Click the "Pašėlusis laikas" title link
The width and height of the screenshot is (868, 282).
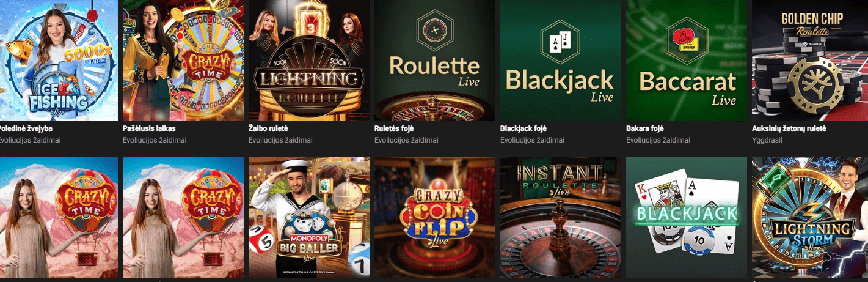[x=149, y=129]
